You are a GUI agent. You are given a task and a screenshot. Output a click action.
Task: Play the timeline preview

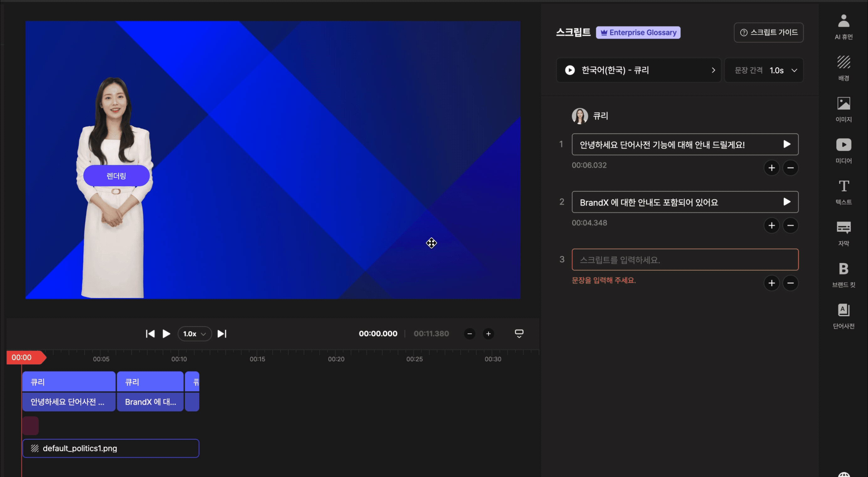click(166, 333)
